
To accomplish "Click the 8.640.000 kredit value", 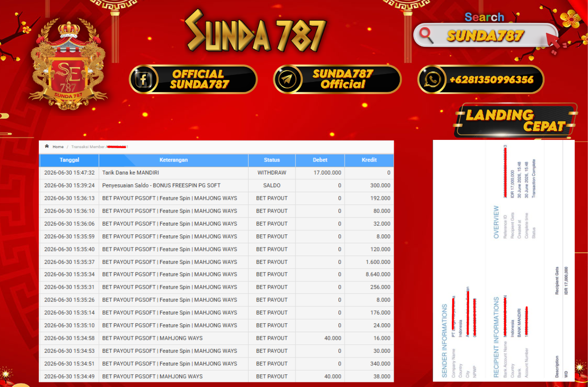I will click(378, 274).
